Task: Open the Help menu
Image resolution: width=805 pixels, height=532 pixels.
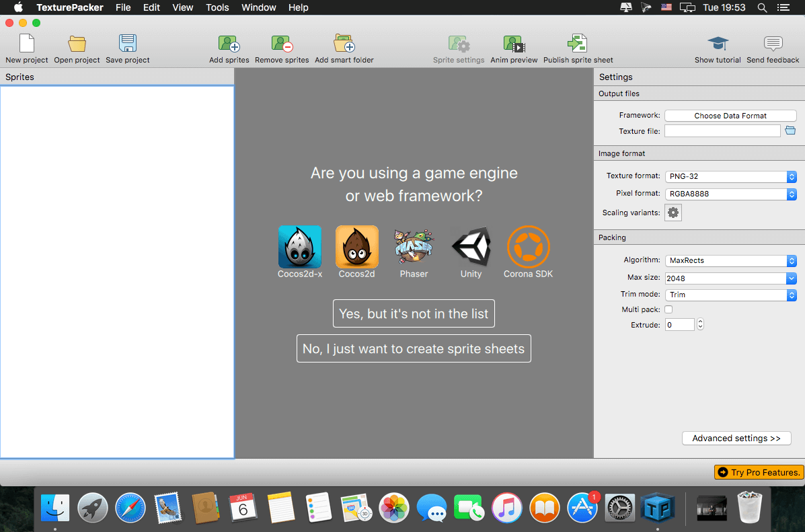Action: click(299, 7)
